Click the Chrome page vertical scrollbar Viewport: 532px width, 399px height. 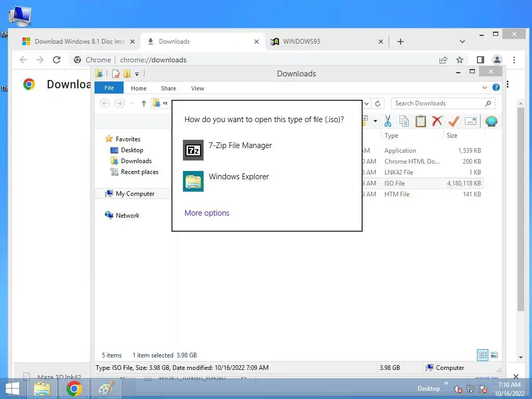521,209
